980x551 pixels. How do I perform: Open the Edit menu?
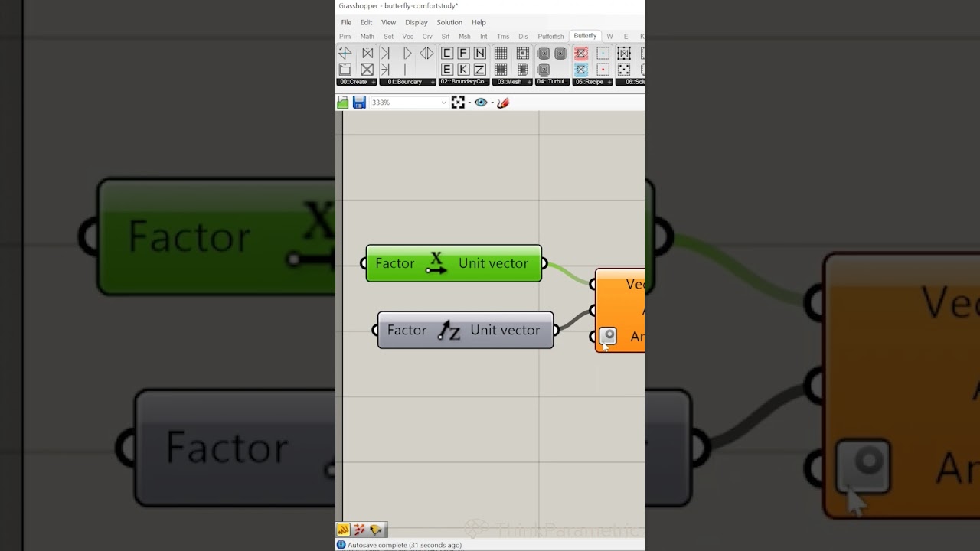click(366, 22)
